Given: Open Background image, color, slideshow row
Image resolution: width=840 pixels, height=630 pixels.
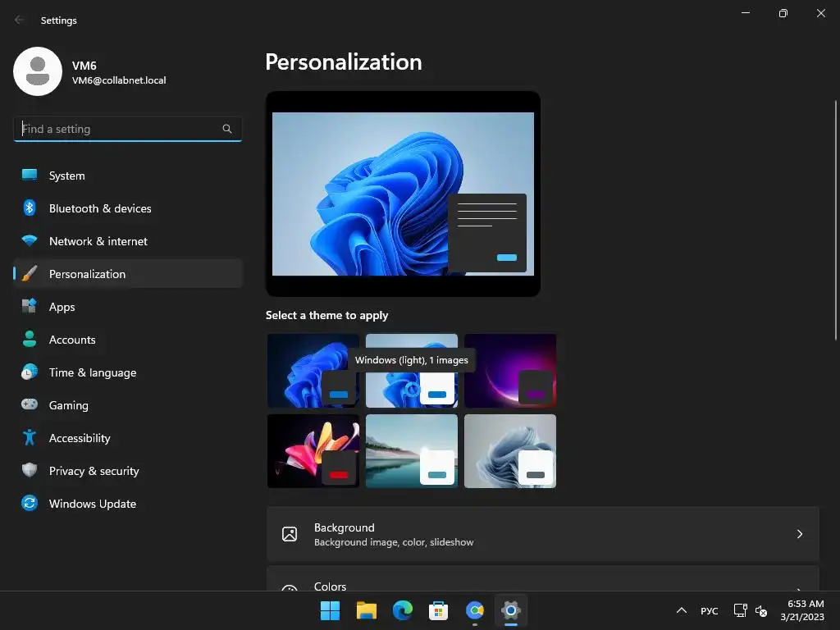Looking at the screenshot, I should coord(543,534).
